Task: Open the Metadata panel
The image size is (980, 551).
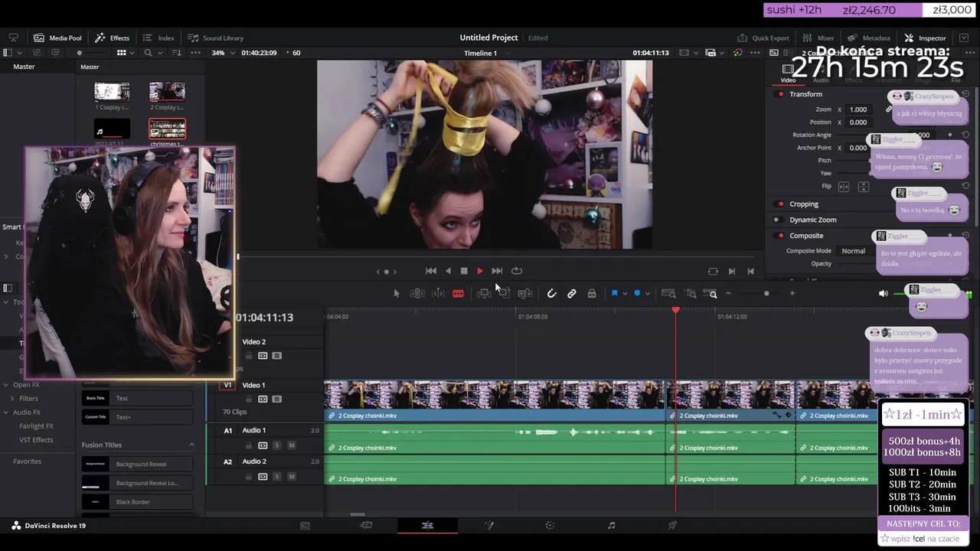Action: (x=869, y=37)
